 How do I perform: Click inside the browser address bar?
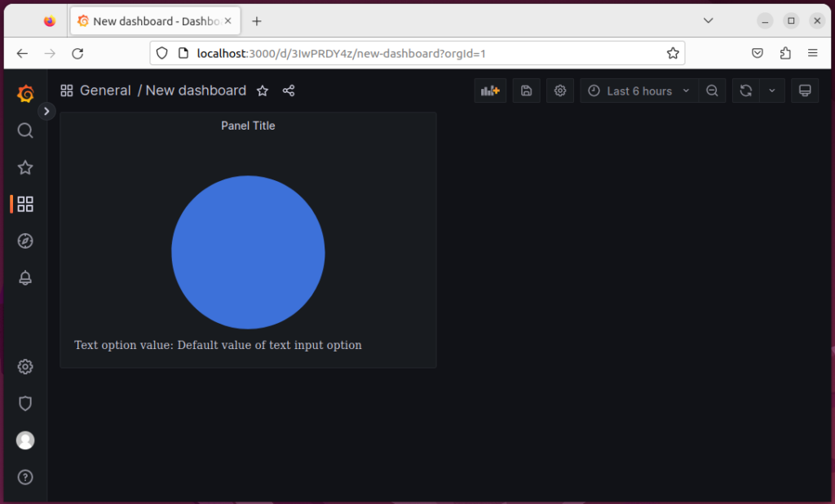pos(408,52)
